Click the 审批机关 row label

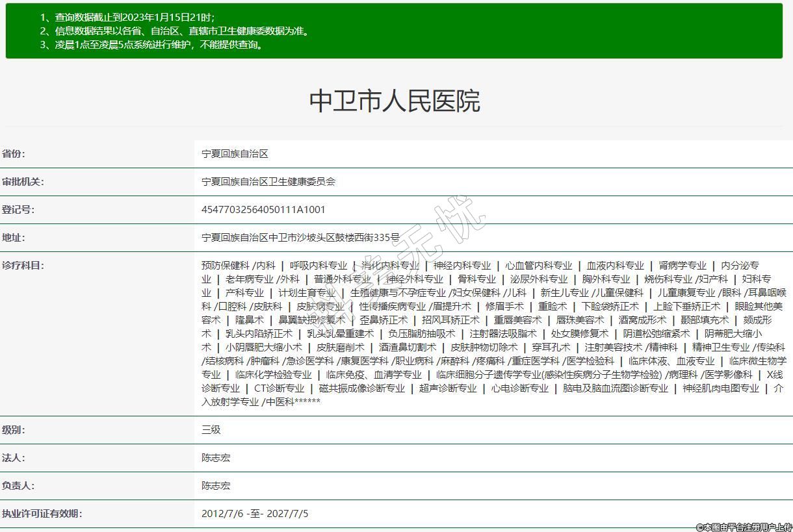[x=23, y=182]
